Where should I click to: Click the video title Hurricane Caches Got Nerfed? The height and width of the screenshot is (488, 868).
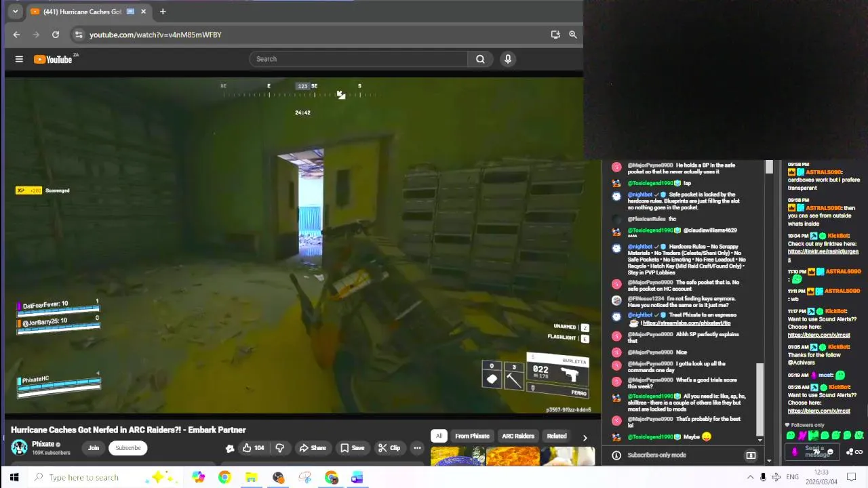coord(128,430)
